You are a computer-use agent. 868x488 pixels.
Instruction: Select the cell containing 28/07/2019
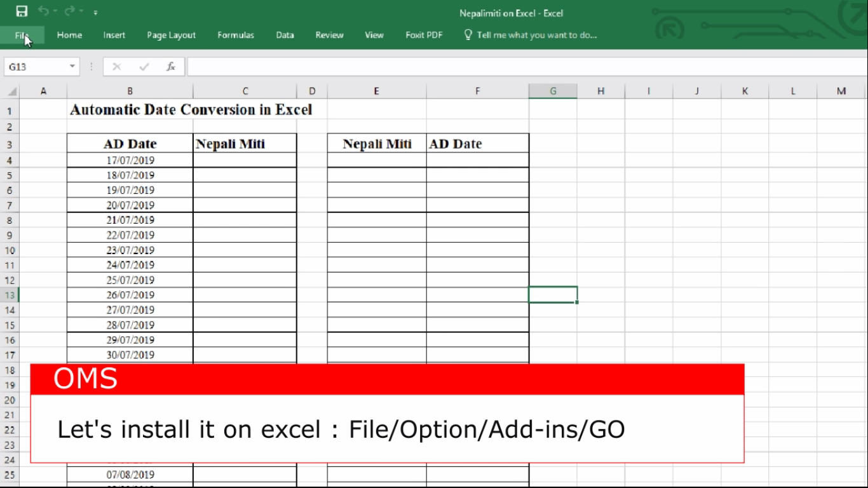130,325
